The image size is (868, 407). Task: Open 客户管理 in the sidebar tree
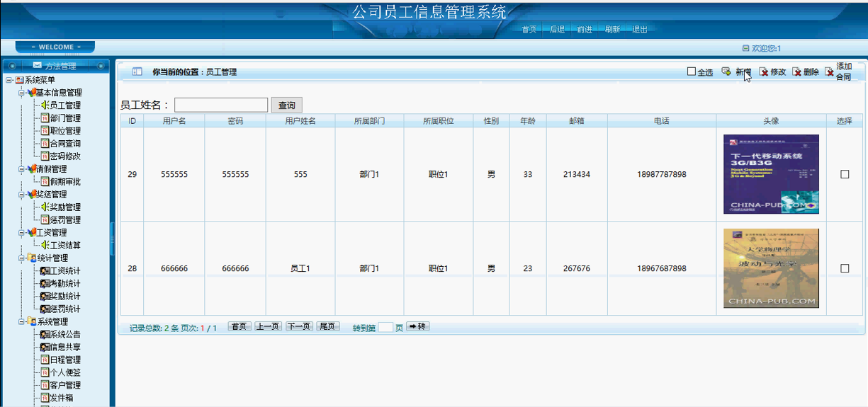click(x=64, y=386)
